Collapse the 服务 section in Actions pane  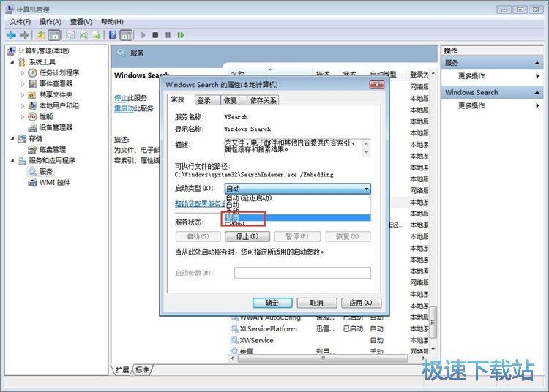click(x=537, y=63)
